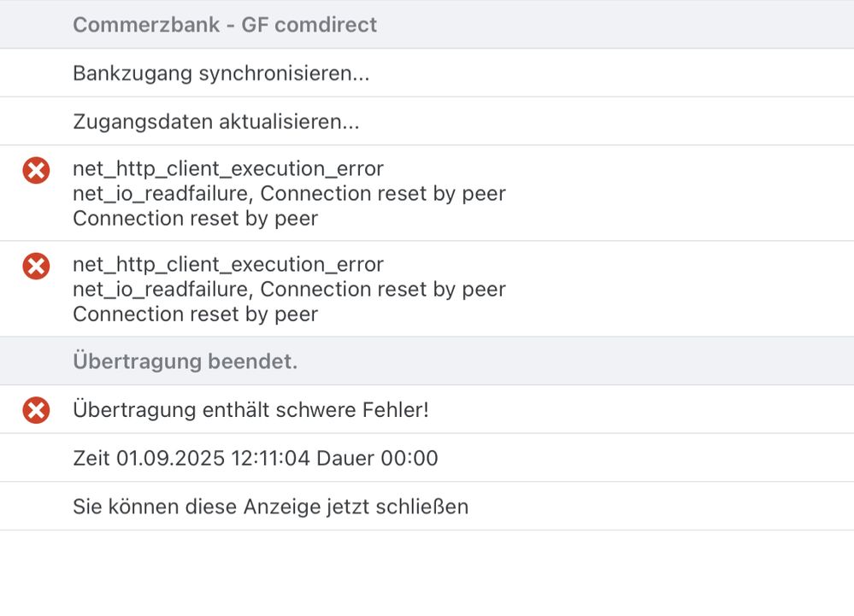Click the first entry's "net_io_readfailure, Connection reset by peer" line
854x616 pixels.
coord(289,194)
